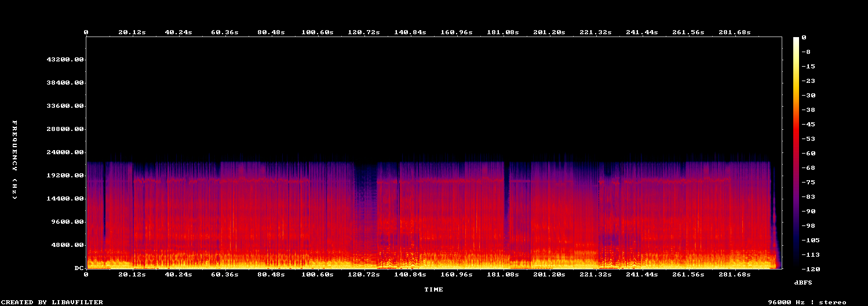Click the -38 value on dBFS scale
This screenshot has height=306, width=868.
(x=809, y=110)
